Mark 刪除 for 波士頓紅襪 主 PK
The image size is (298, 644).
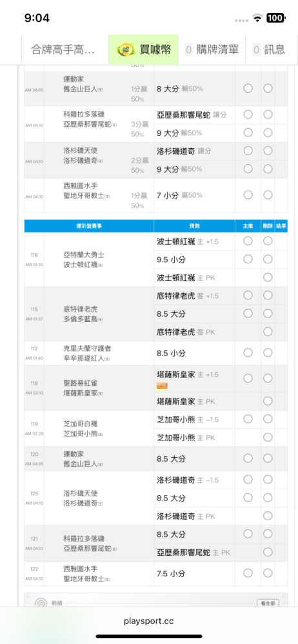[268, 278]
